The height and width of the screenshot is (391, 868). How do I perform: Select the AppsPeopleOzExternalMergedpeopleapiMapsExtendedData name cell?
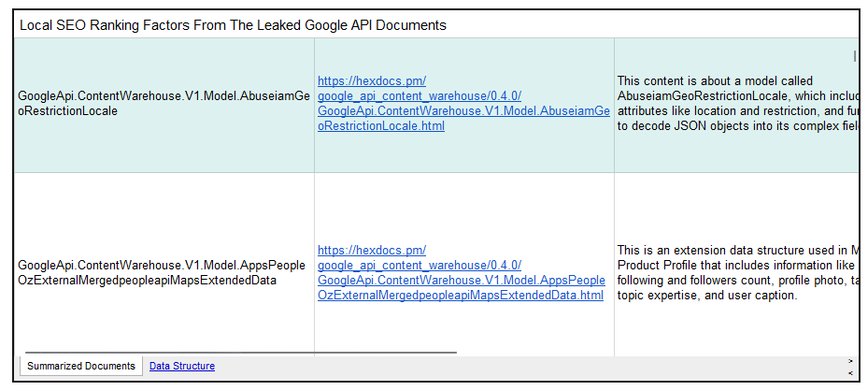coord(164,265)
